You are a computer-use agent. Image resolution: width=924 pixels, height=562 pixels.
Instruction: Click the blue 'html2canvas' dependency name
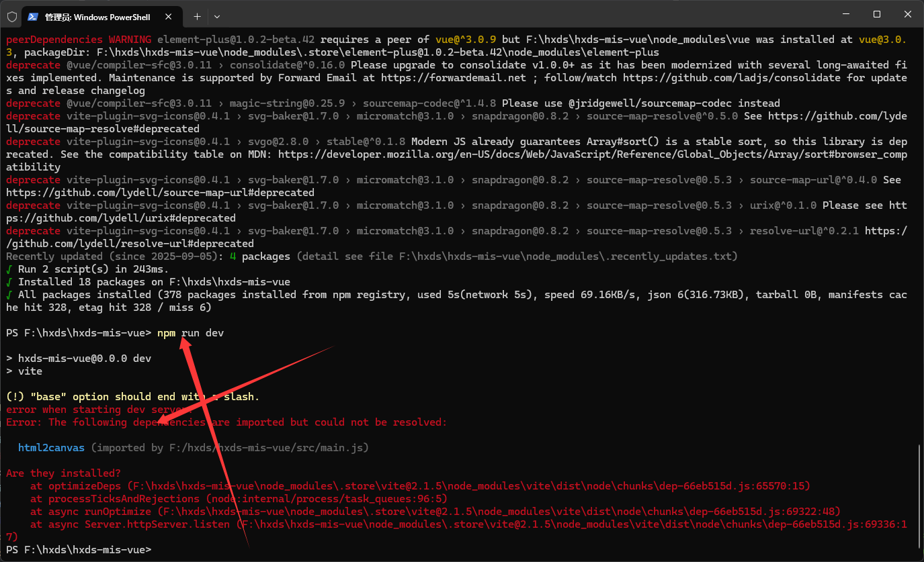(51, 448)
